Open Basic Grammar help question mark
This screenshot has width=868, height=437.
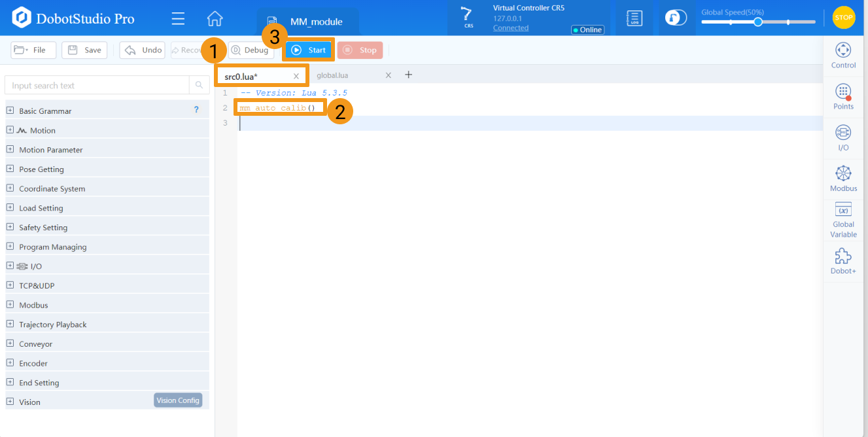point(196,110)
